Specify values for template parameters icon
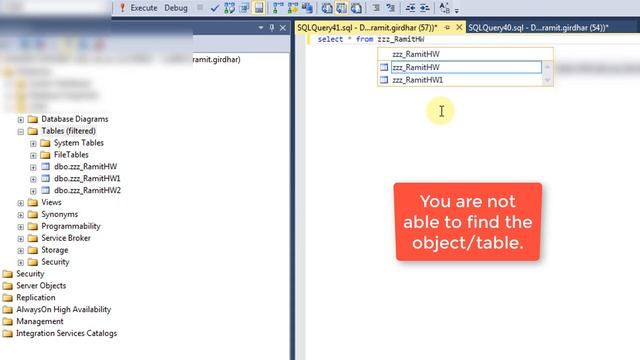The width and height of the screenshot is (640, 360). coord(444,8)
